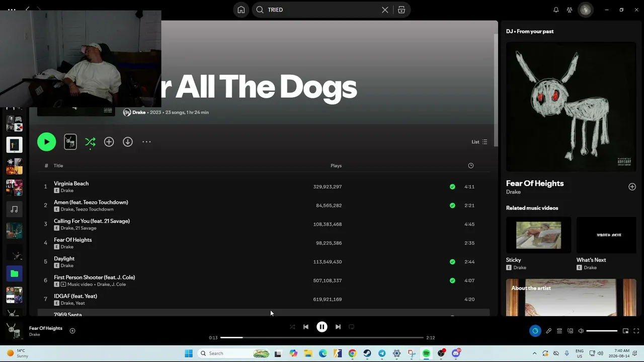Open the About the artist card
644x362 pixels.
[571, 297]
